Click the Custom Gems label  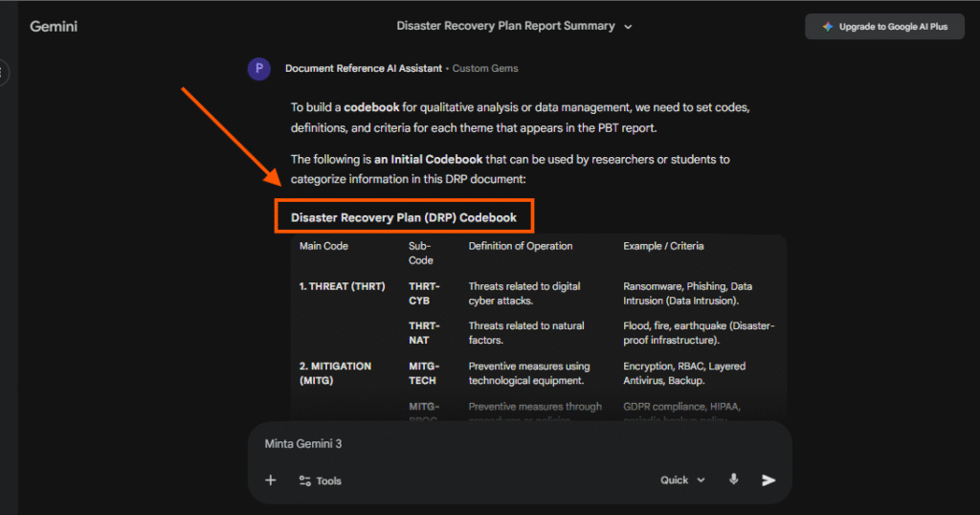pos(485,69)
